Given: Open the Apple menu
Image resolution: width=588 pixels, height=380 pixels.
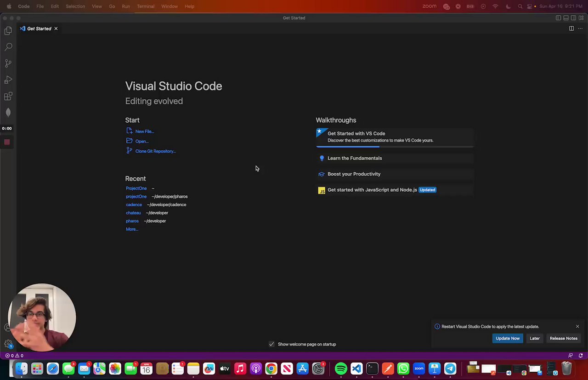Looking at the screenshot, I should pos(9,6).
